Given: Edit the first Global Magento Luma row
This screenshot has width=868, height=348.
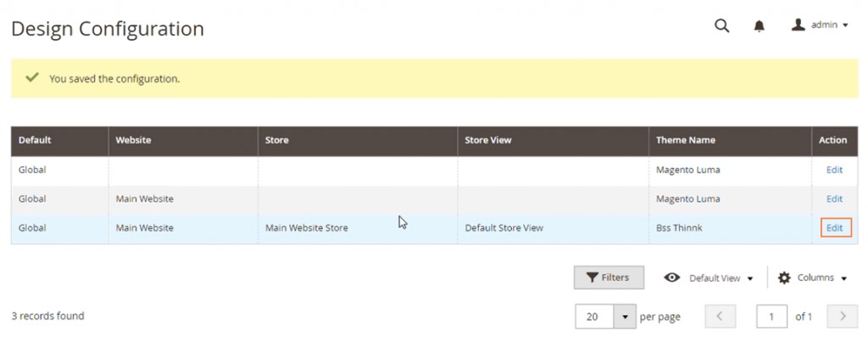Looking at the screenshot, I should [835, 170].
